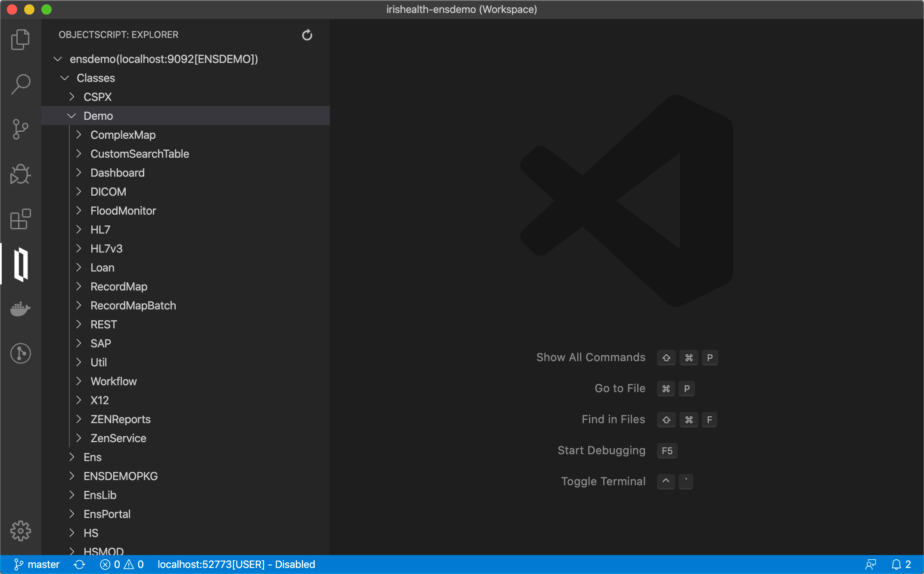Open errors and warnings count
Image resolution: width=924 pixels, height=574 pixels.
pos(122,565)
